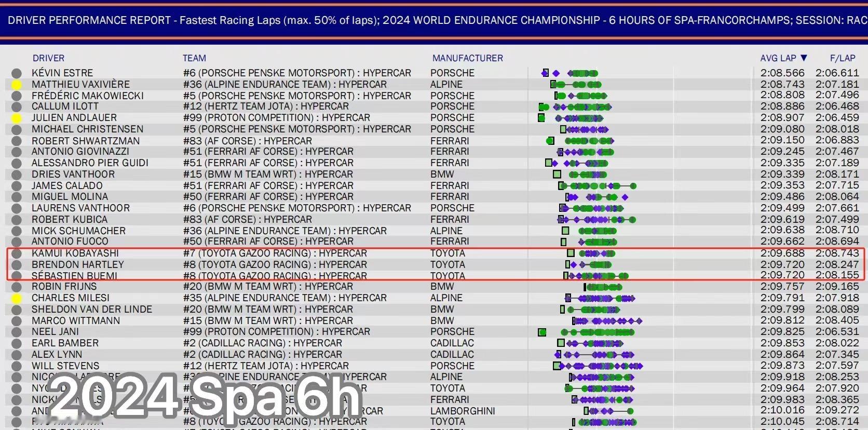
Task: Select Matthieu Vaxivière's team #36 Alpine Endurance Team
Action: click(285, 85)
